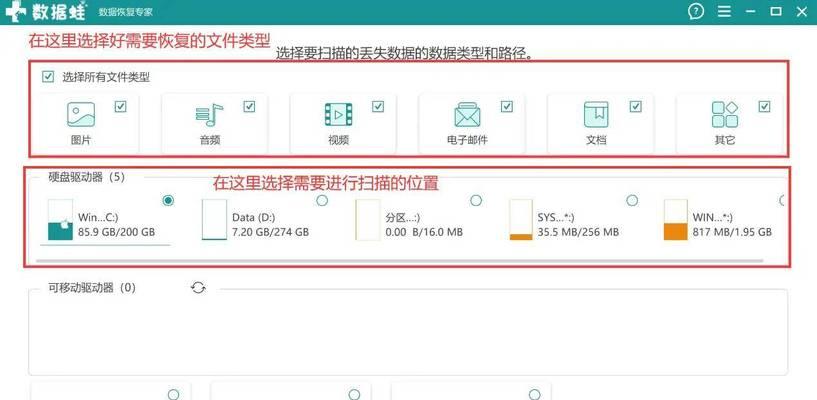The width and height of the screenshot is (817, 400).
Task: Click the 可移动驱动器 (0) heading
Action: [x=92, y=288]
